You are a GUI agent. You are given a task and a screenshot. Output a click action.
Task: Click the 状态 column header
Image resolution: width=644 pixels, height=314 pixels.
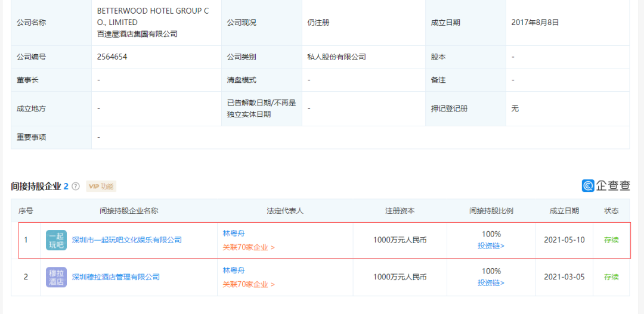(611, 210)
